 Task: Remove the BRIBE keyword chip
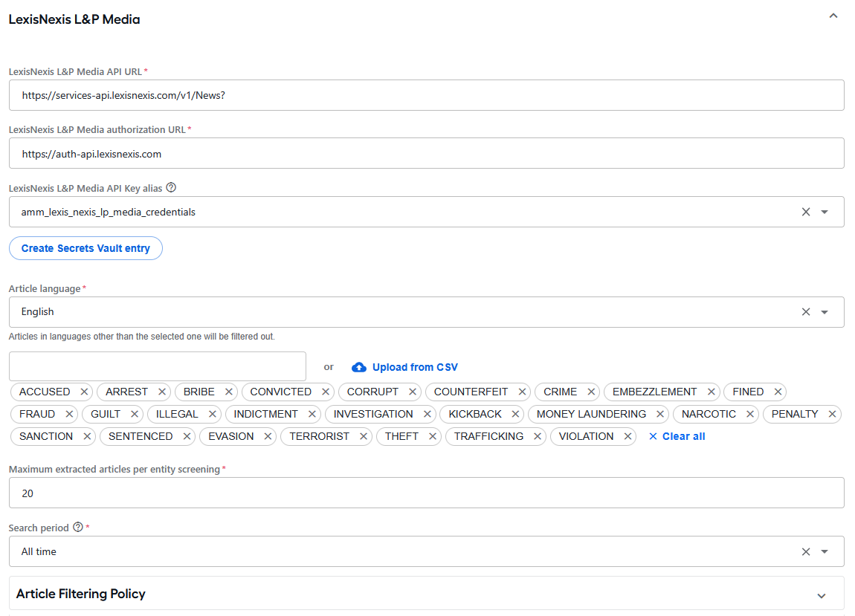[x=229, y=392]
